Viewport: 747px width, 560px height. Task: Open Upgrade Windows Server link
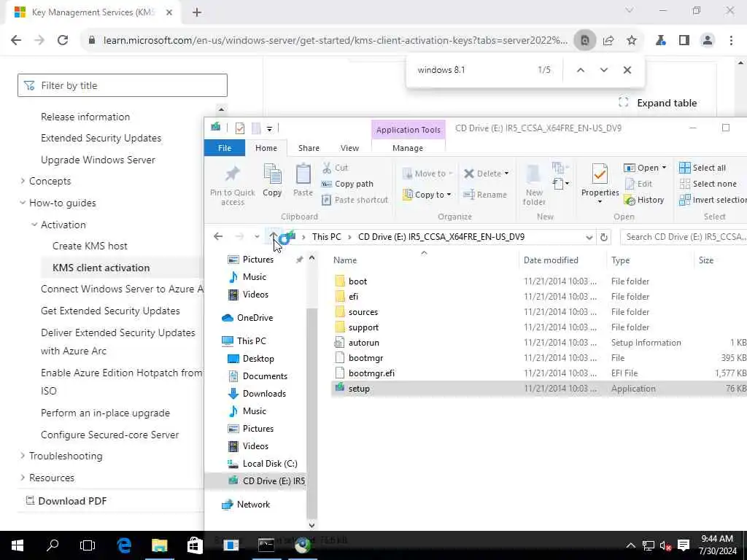(98, 160)
